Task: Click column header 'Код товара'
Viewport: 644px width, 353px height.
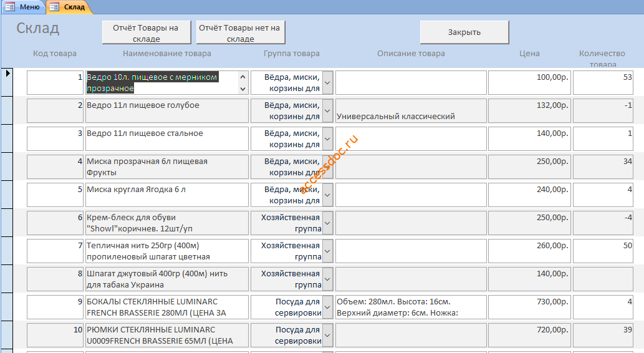Action: (x=55, y=54)
